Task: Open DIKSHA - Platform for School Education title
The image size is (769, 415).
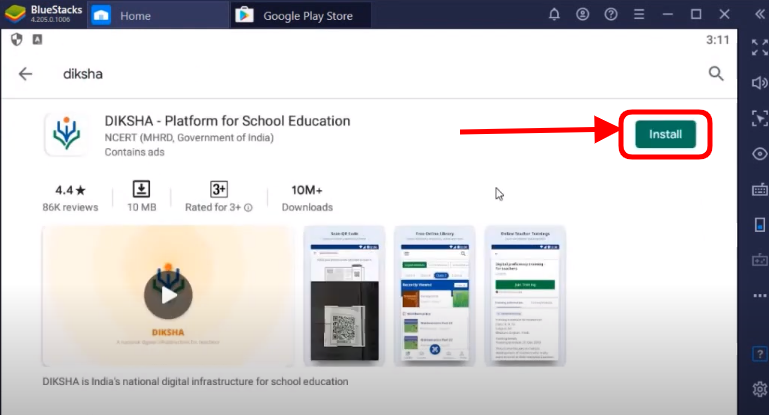Action: tap(227, 121)
